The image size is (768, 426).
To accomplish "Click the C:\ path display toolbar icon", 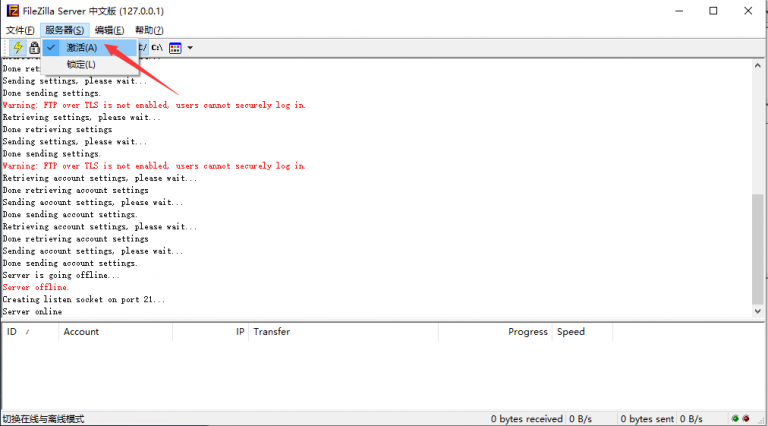I will tap(157, 47).
